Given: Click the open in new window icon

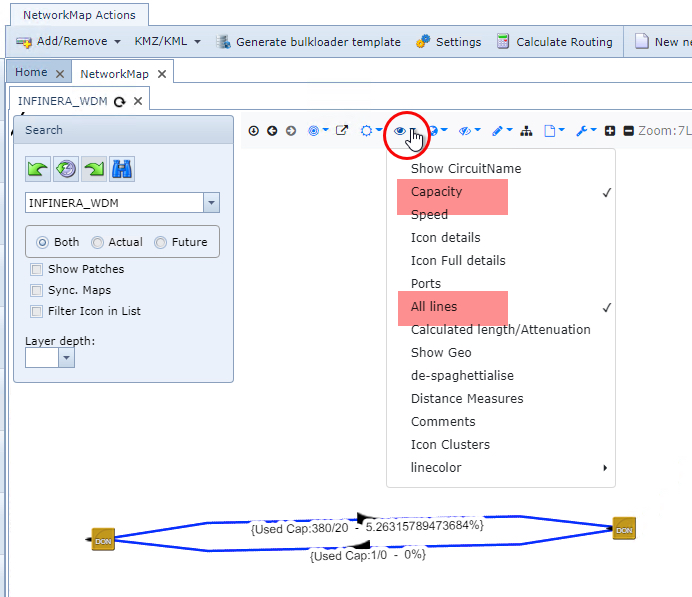Looking at the screenshot, I should [x=341, y=130].
